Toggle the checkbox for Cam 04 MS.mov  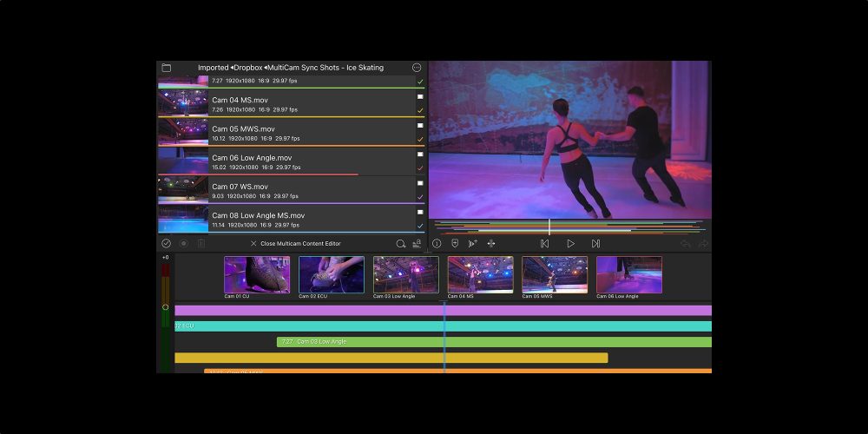[420, 97]
